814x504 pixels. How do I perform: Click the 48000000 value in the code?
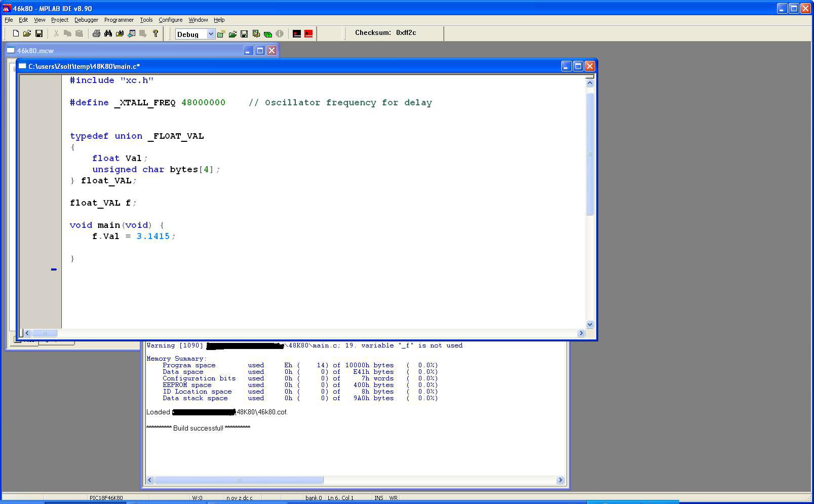coord(203,103)
